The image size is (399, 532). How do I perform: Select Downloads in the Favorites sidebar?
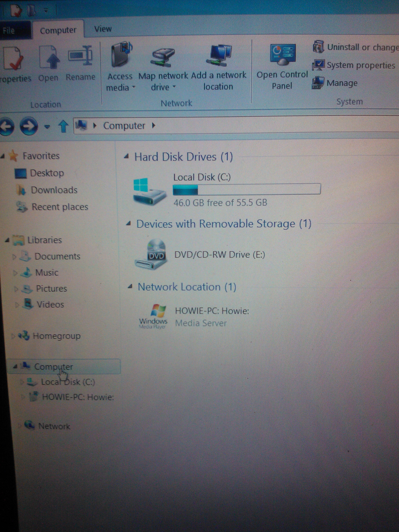tap(54, 190)
